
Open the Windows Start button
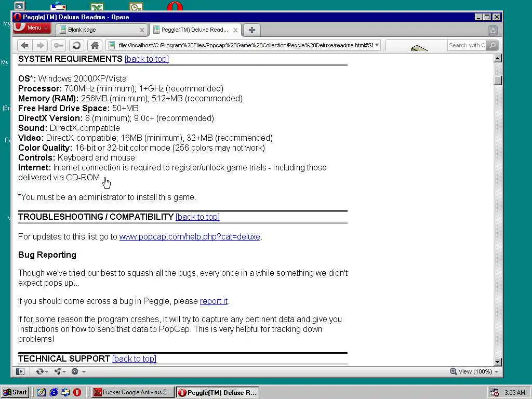tap(15, 392)
